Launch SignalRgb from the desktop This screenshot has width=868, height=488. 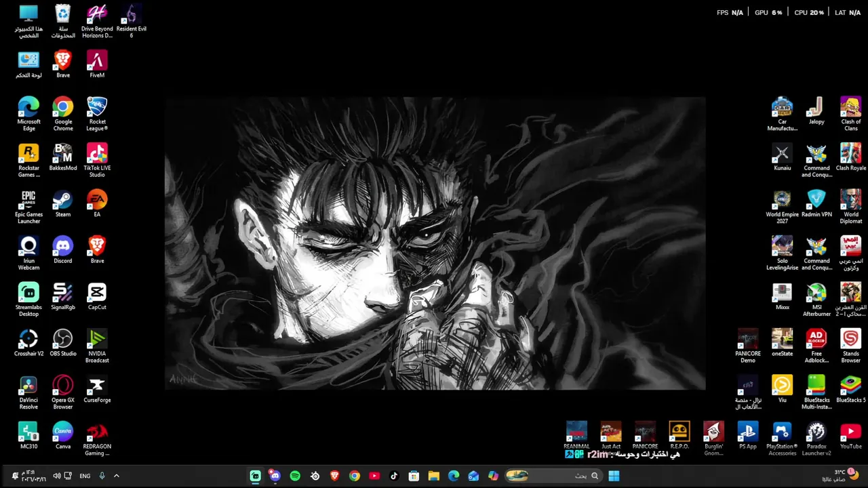coord(63,296)
